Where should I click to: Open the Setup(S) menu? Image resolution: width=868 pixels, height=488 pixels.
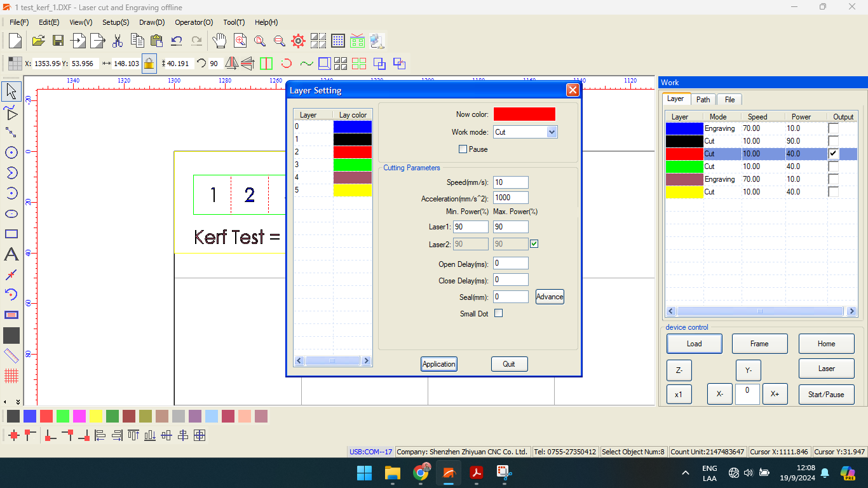[116, 22]
